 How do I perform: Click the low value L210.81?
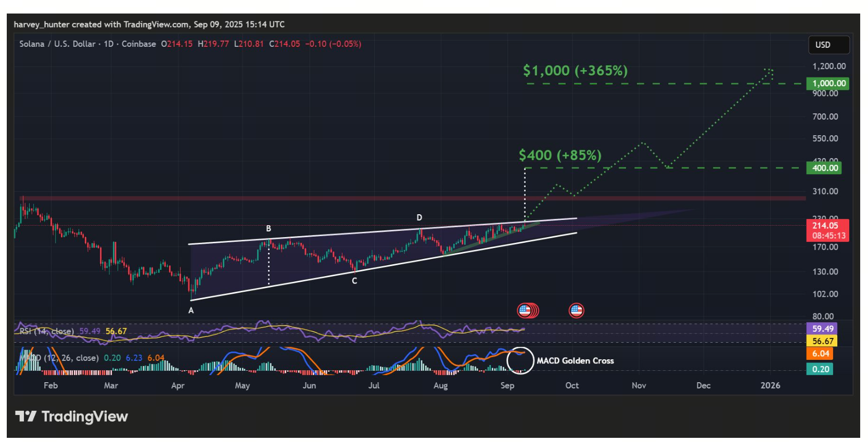(x=249, y=44)
